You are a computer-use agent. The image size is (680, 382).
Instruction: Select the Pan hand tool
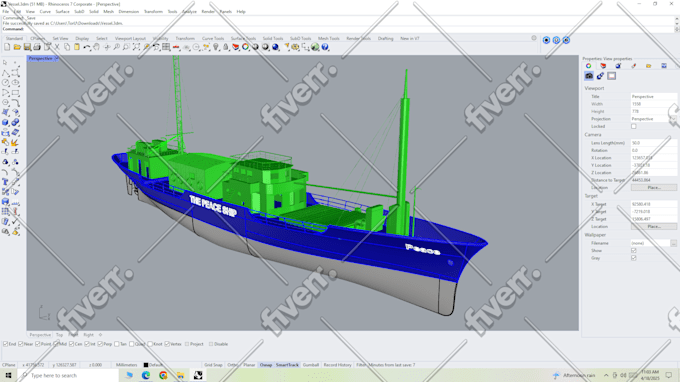pyautogui.click(x=96, y=47)
